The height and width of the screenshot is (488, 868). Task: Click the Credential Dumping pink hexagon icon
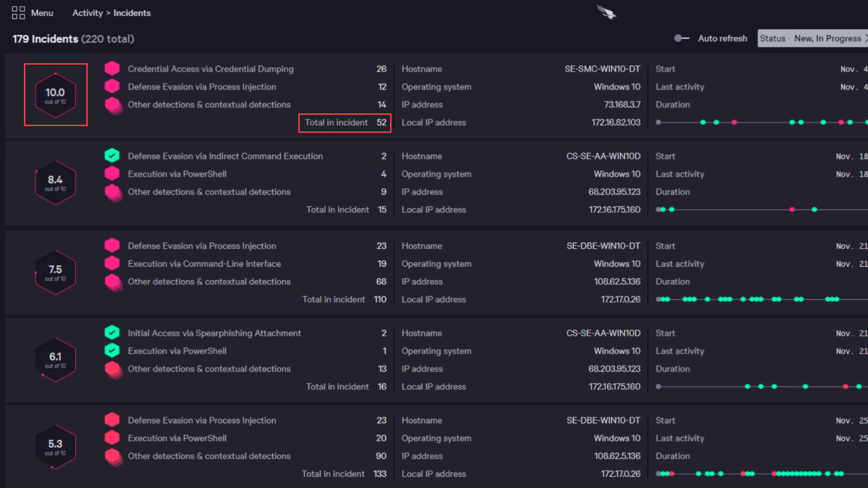[112, 69]
